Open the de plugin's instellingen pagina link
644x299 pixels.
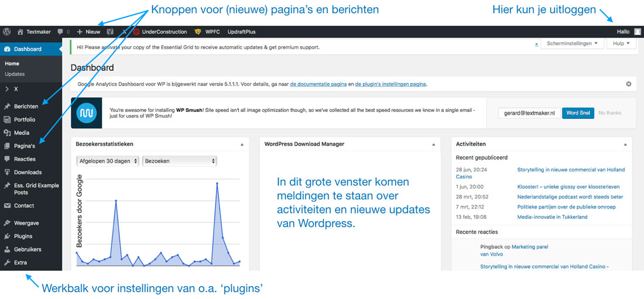tap(390, 84)
